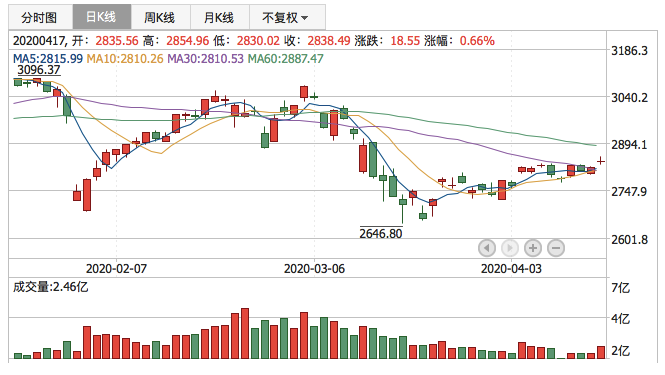The width and height of the screenshot is (665, 375).
Task: Click the MA10 legend label
Action: 125,59
